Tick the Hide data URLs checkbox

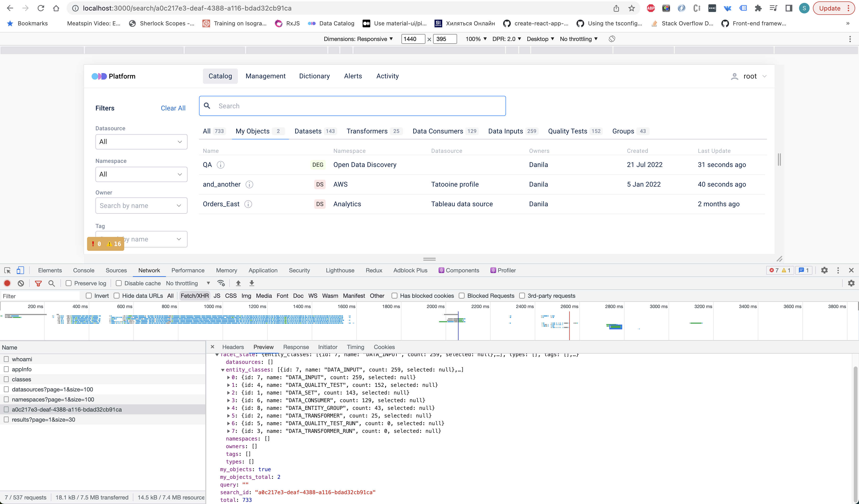pos(117,296)
